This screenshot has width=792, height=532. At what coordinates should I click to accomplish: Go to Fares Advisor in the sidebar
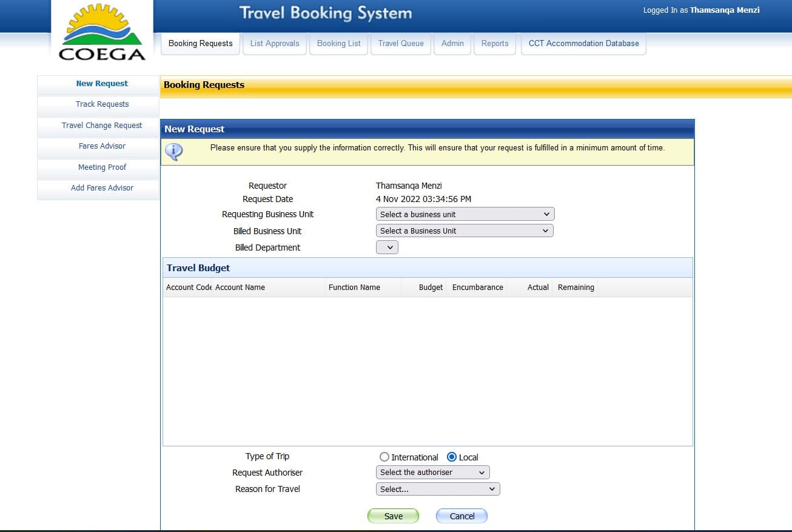[98, 147]
